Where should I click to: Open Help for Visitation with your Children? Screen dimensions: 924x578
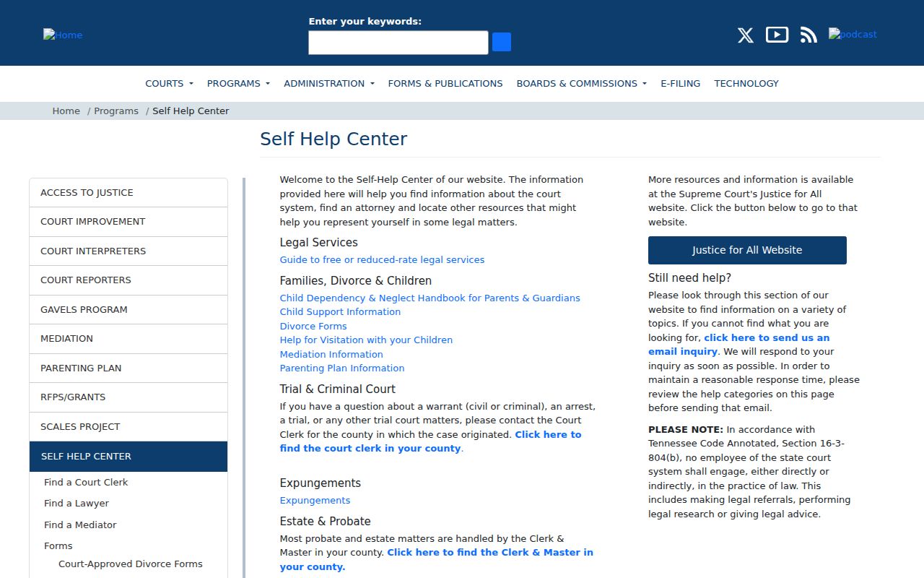pyautogui.click(x=366, y=340)
